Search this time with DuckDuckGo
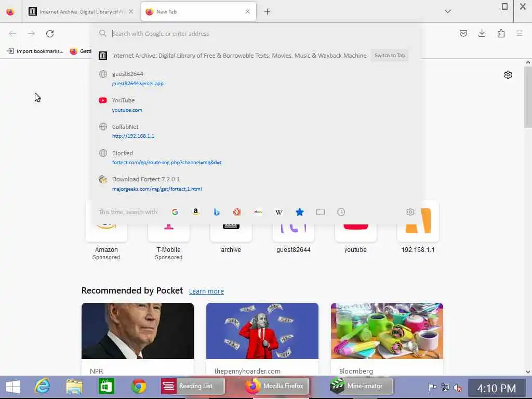 point(237,212)
